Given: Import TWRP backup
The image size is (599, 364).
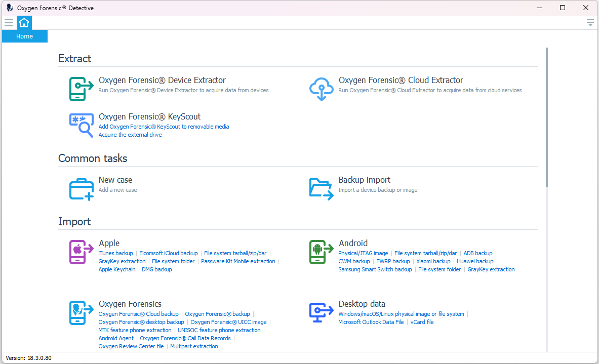Looking at the screenshot, I should (393, 261).
